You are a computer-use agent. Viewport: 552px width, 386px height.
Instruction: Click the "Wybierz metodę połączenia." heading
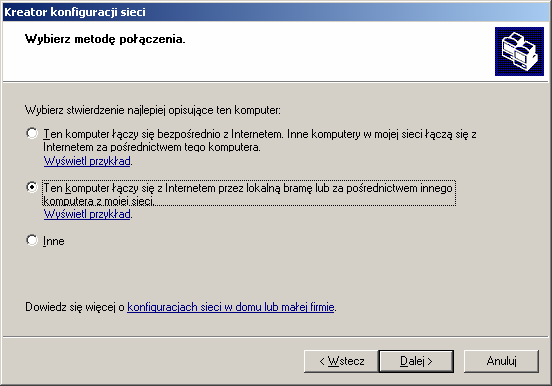(x=105, y=39)
